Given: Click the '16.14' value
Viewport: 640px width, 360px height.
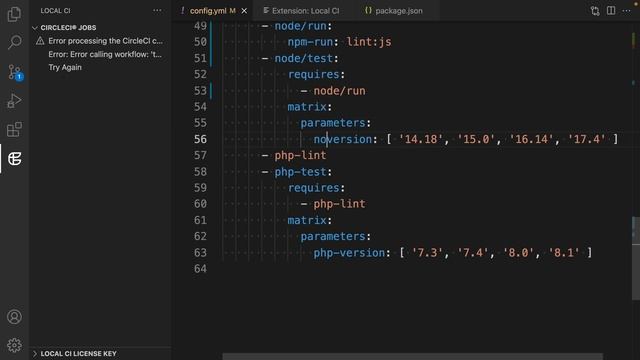Looking at the screenshot, I should (531, 139).
